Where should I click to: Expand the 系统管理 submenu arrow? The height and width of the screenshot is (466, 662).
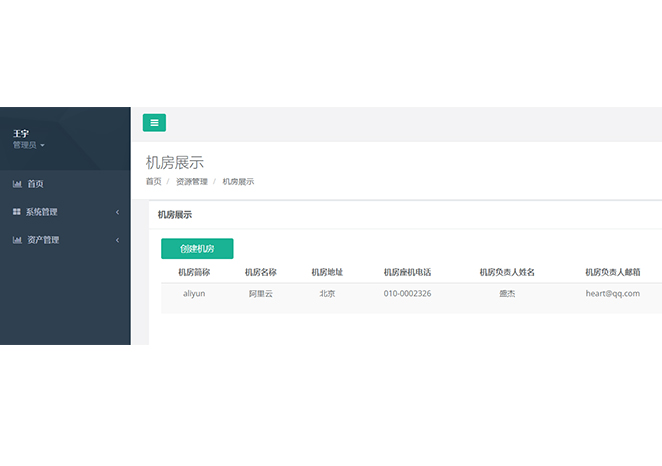117,212
